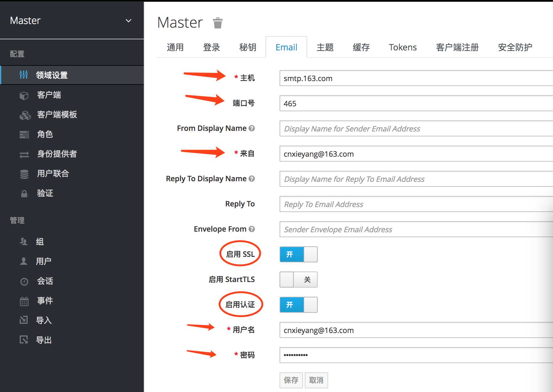Click the calendar icon beside 事件

tap(24, 301)
